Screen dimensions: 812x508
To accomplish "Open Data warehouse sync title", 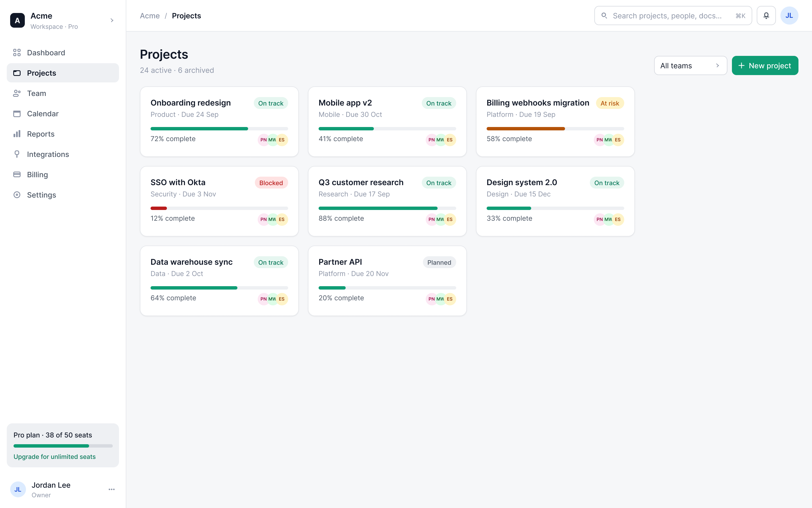I will pyautogui.click(x=192, y=262).
